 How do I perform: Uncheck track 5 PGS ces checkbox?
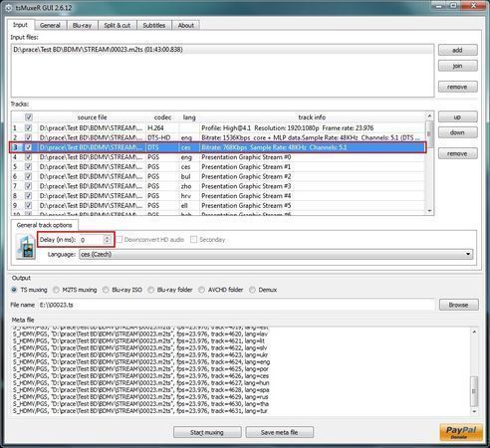click(29, 166)
